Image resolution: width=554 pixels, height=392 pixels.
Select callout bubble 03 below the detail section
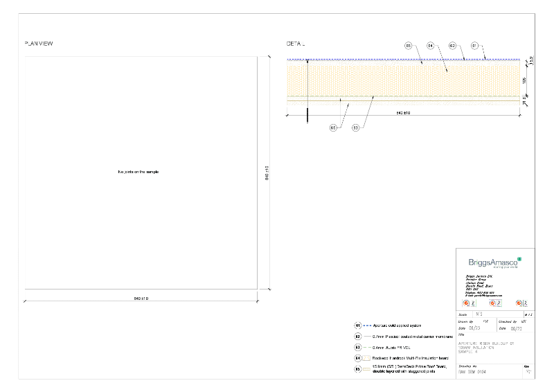[x=355, y=127]
